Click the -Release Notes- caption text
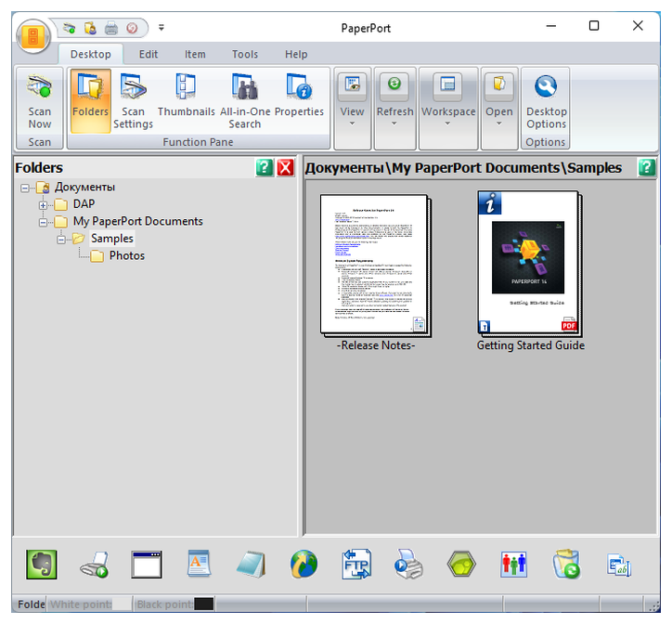 pos(376,345)
